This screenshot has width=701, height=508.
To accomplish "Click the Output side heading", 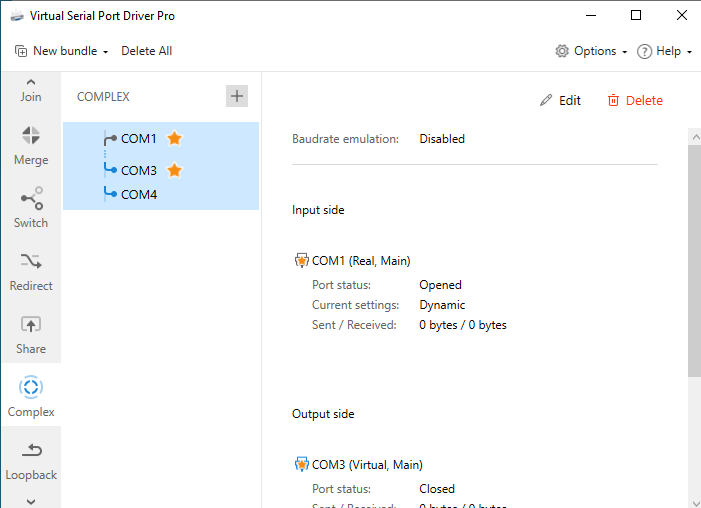I will [323, 414].
